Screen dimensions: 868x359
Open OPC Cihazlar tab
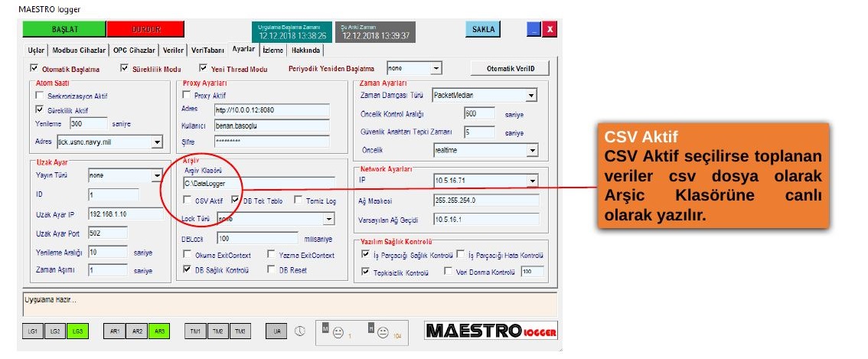(x=135, y=51)
